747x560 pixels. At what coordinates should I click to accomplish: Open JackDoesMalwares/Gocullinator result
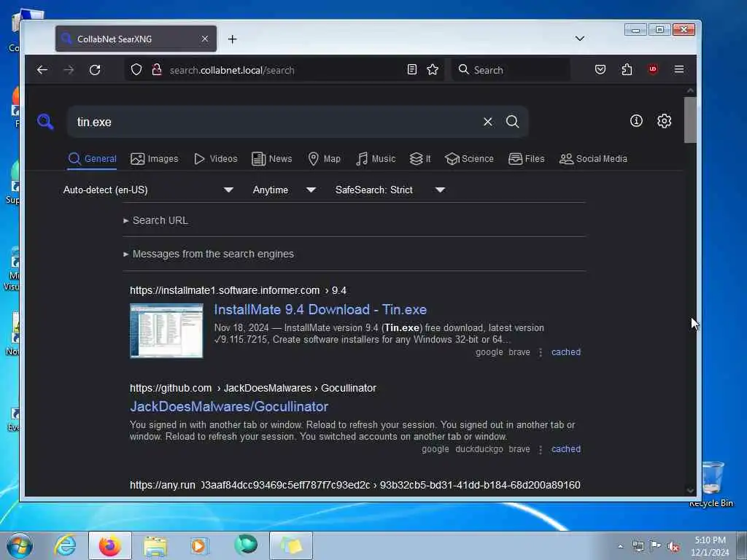229,407
